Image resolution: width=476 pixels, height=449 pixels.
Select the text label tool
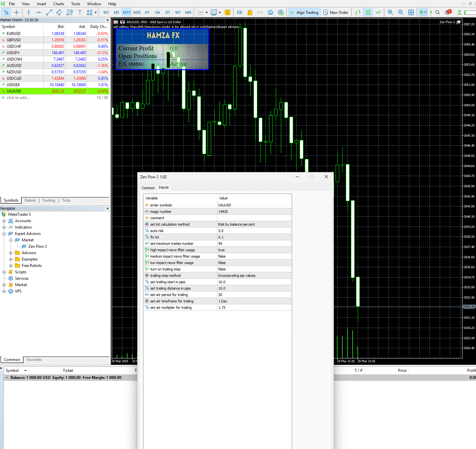[80, 12]
